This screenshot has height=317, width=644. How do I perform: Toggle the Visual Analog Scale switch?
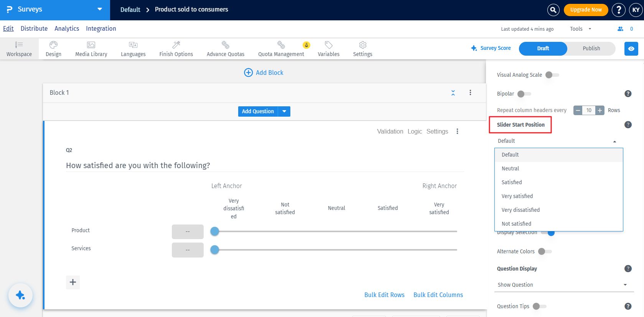552,75
